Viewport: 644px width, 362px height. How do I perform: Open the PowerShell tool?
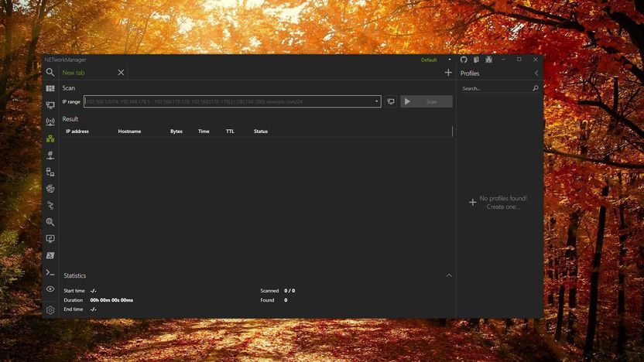pos(50,255)
